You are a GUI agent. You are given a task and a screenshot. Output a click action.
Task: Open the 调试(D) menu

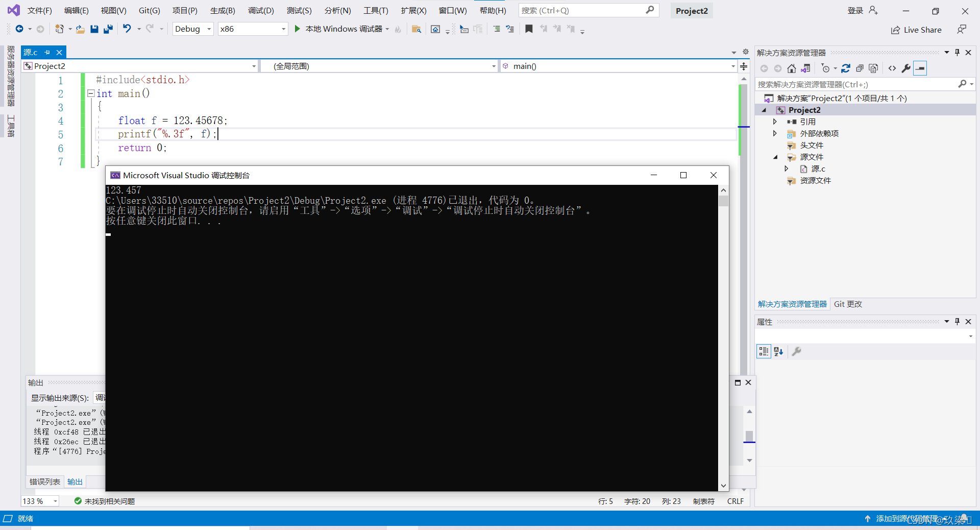[261, 10]
